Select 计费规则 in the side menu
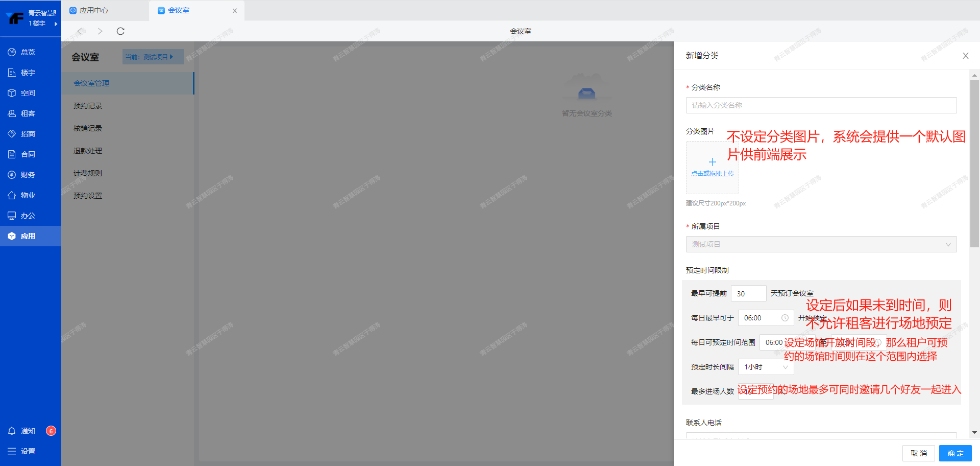Screen dimensions: 980x466 [x=88, y=173]
